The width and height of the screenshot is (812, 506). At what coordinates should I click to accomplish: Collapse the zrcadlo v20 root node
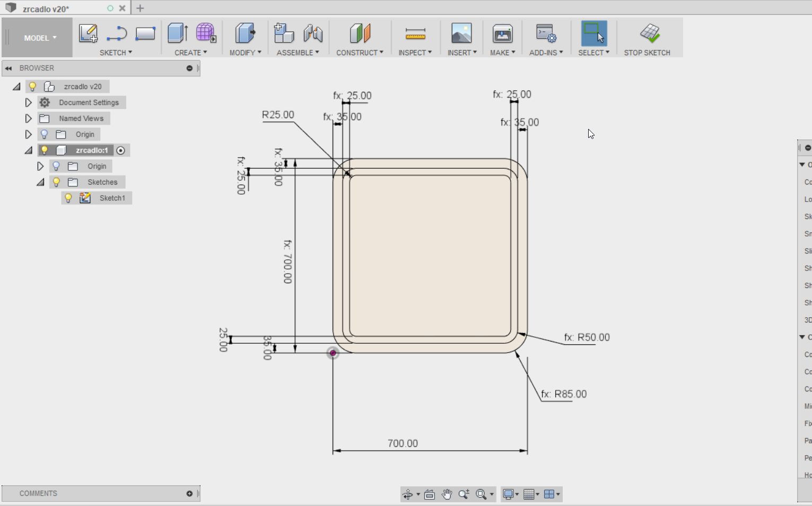[16, 86]
